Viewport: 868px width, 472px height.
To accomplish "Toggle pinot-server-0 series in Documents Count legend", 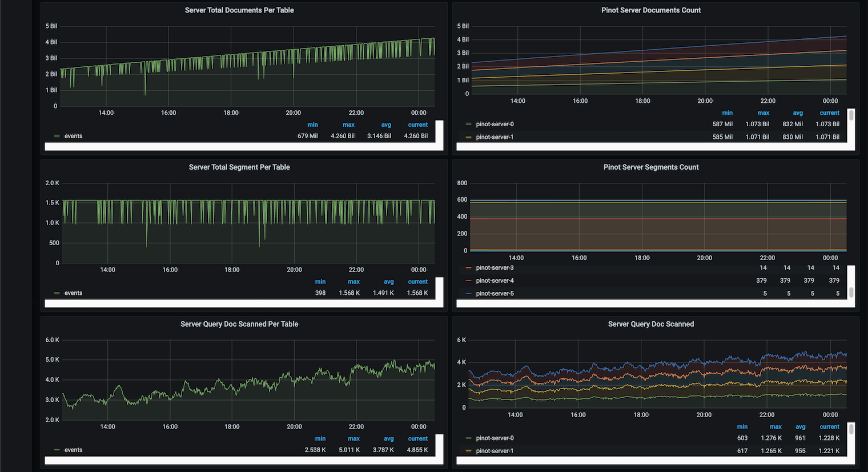I will click(x=495, y=125).
